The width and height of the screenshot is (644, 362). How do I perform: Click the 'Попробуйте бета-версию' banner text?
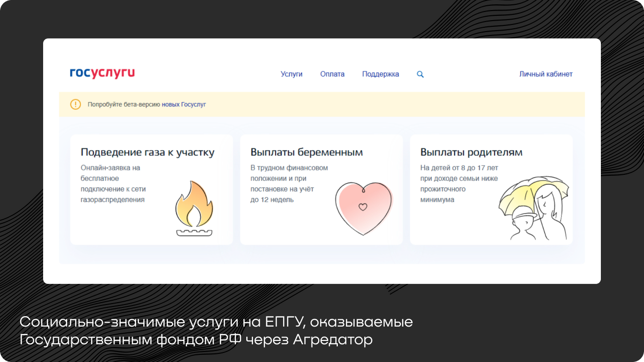click(x=124, y=104)
